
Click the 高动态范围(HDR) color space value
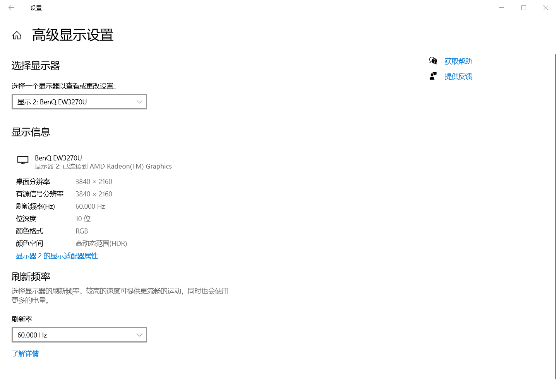[101, 244]
